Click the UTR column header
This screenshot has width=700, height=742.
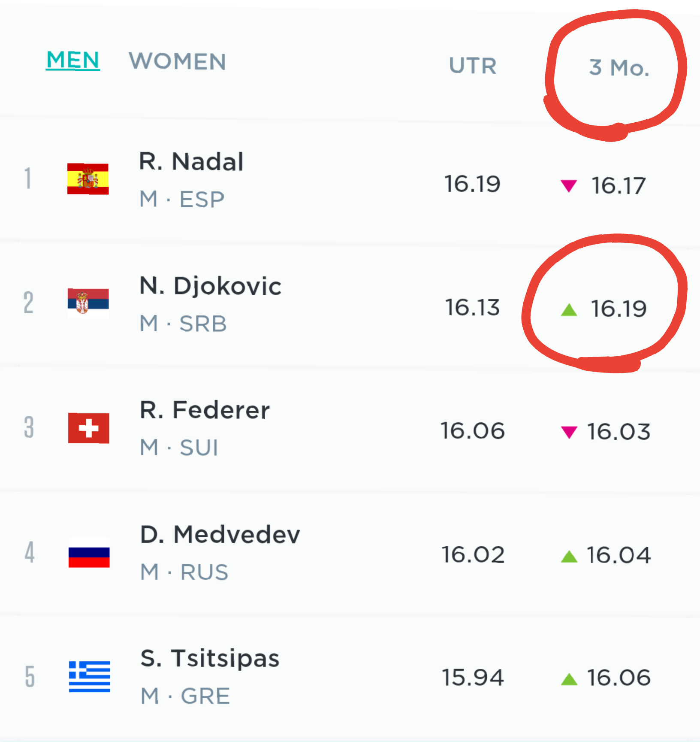(x=473, y=66)
